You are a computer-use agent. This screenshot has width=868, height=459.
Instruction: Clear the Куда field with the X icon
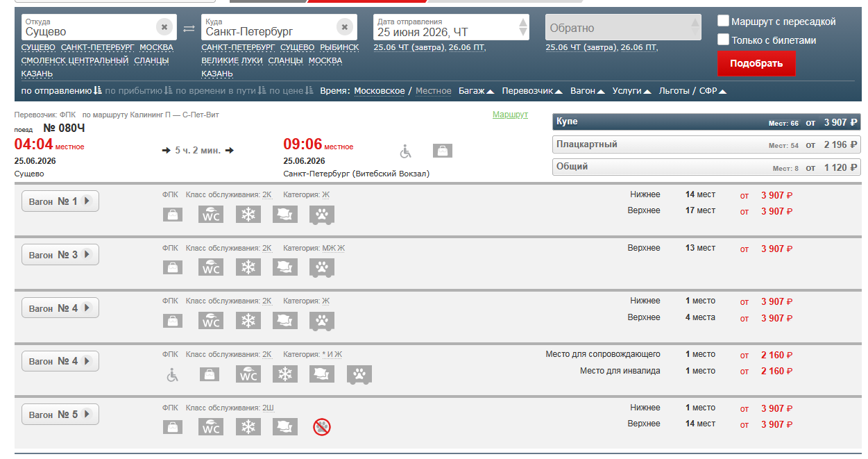coord(345,27)
